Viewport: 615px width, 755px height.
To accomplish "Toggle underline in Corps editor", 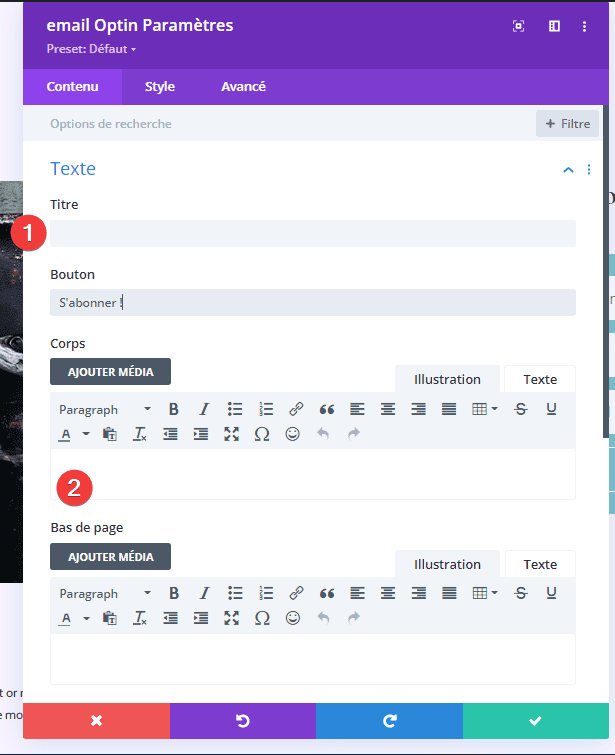I will 551,409.
